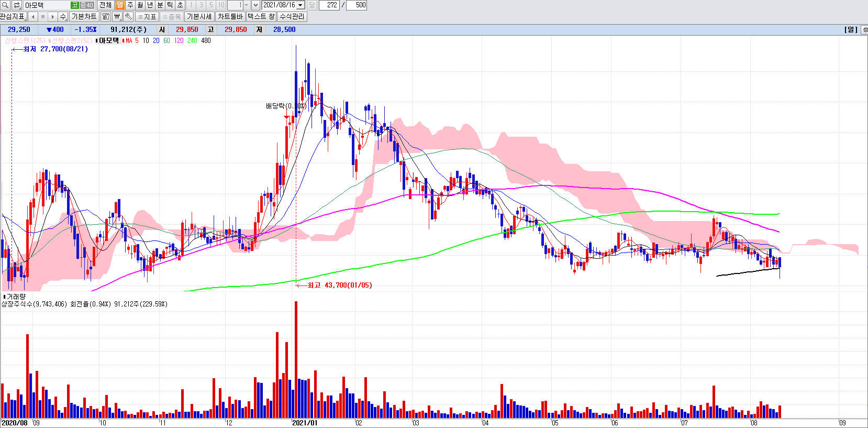This screenshot has height=428, width=868.
Task: Click the 증40 margin badge
Action: tap(86, 5)
